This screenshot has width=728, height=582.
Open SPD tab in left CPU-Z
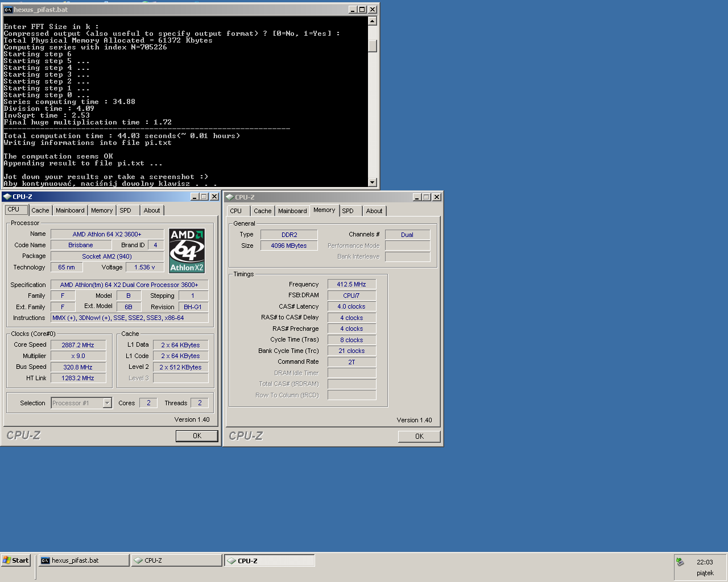126,210
